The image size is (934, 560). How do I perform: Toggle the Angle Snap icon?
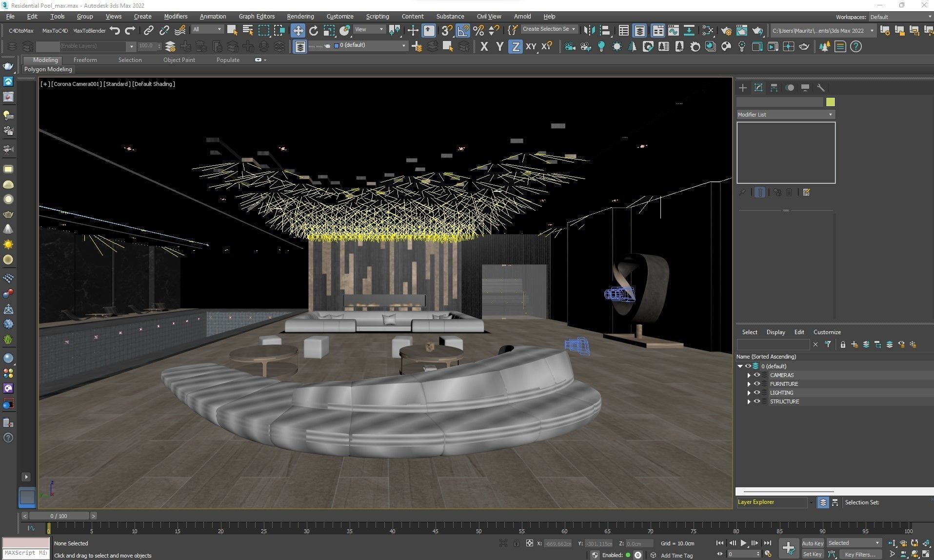[x=462, y=30]
